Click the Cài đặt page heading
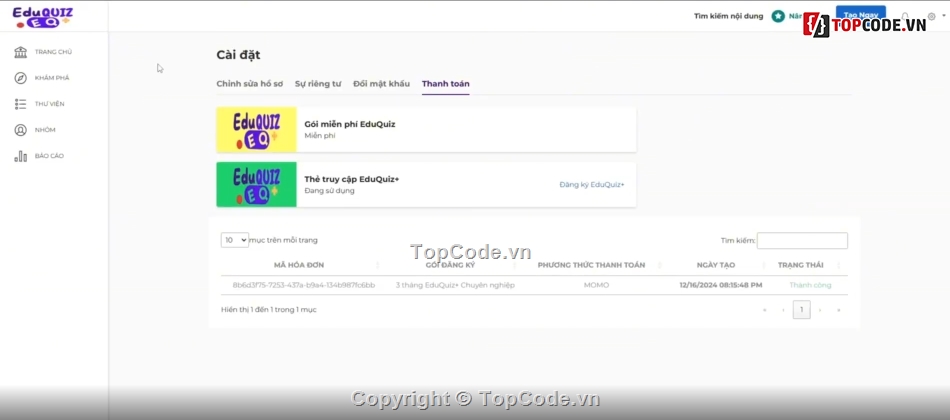This screenshot has width=950, height=420. 238,55
